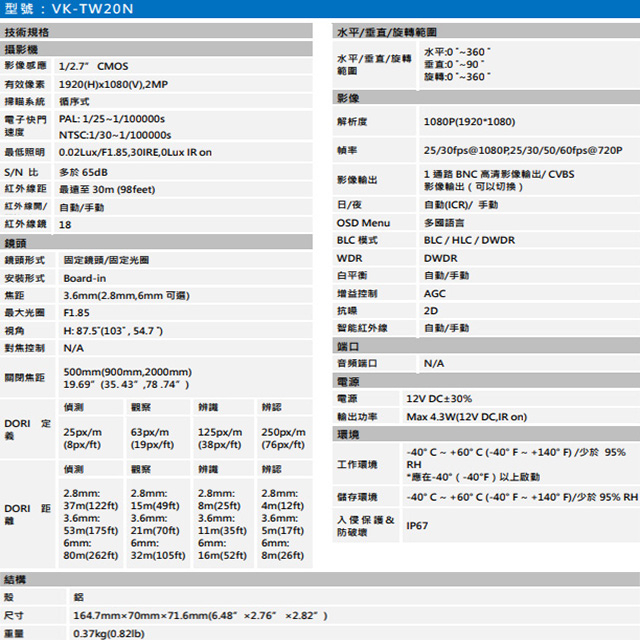640x640 pixels.
Task: Click the '垂直:0°~90°' tilt range line
Action: 454,64
